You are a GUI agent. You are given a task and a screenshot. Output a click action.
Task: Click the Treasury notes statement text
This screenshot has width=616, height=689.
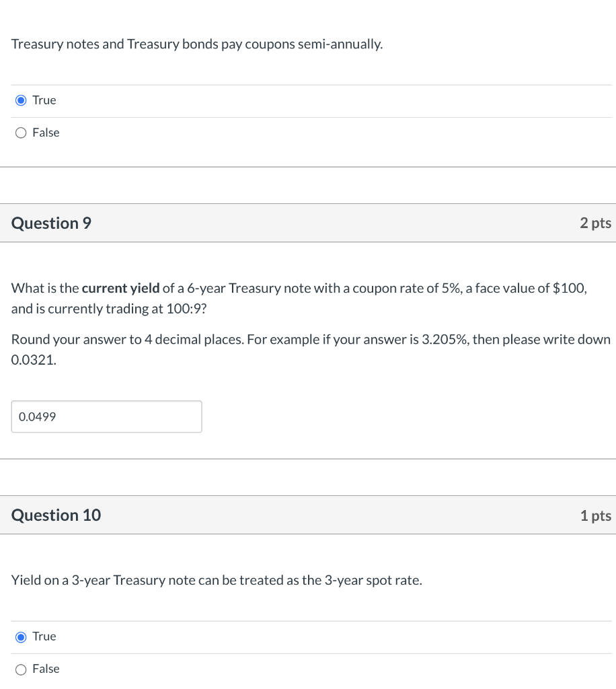(x=197, y=44)
